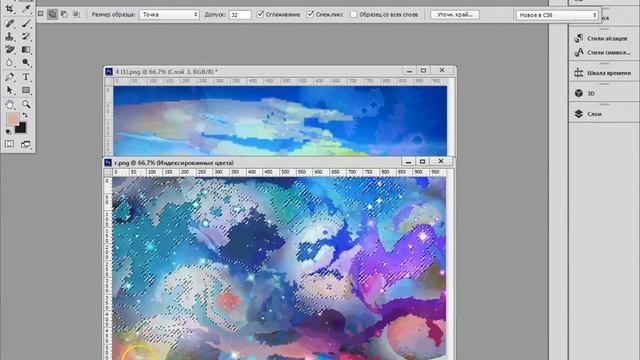Select the Hand tool
The height and width of the screenshot is (360, 640).
click(x=9, y=104)
